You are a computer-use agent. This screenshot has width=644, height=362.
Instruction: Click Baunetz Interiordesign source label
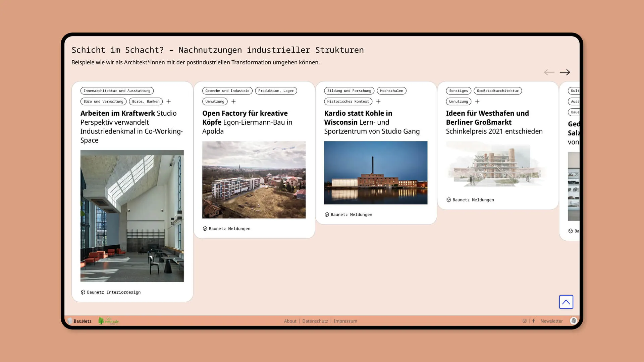coord(114,292)
